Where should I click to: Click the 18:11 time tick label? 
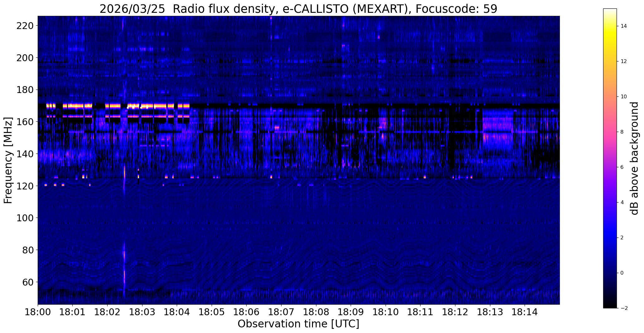421,312
